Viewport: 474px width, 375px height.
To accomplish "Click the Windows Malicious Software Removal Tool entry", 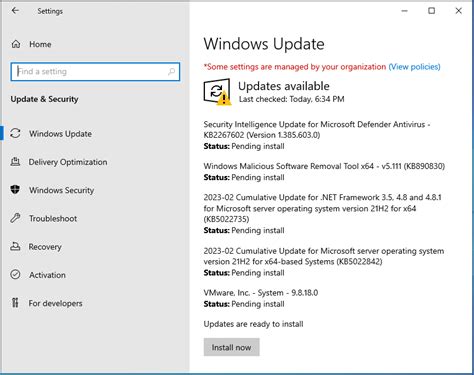I will pyautogui.click(x=324, y=166).
